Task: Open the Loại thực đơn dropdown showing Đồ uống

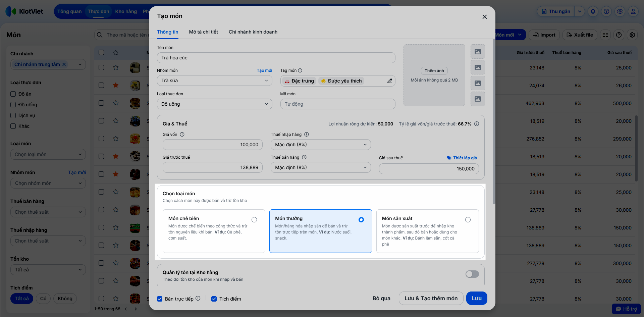Action: point(215,104)
